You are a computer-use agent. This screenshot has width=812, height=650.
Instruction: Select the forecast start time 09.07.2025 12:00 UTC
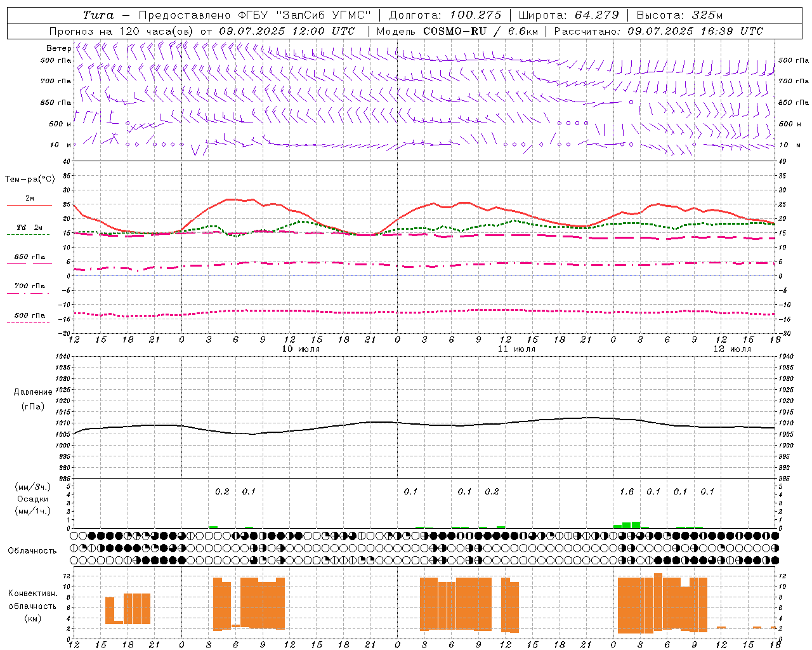click(287, 31)
